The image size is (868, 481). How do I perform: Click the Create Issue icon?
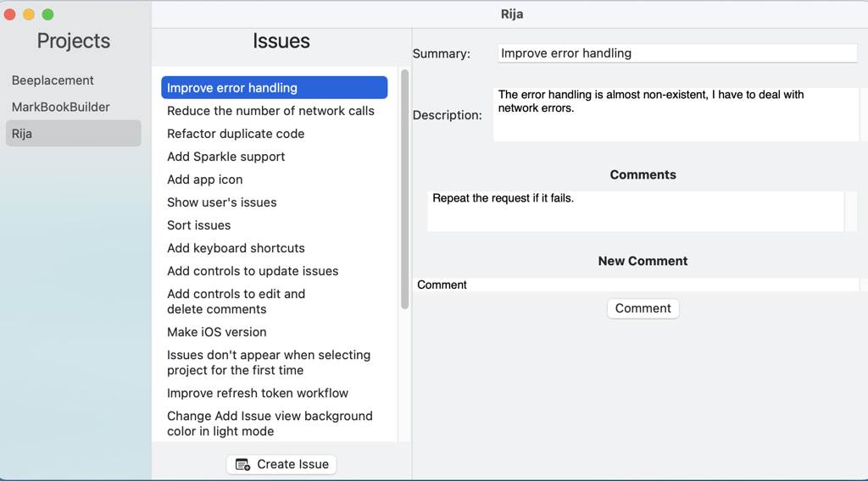coord(242,464)
